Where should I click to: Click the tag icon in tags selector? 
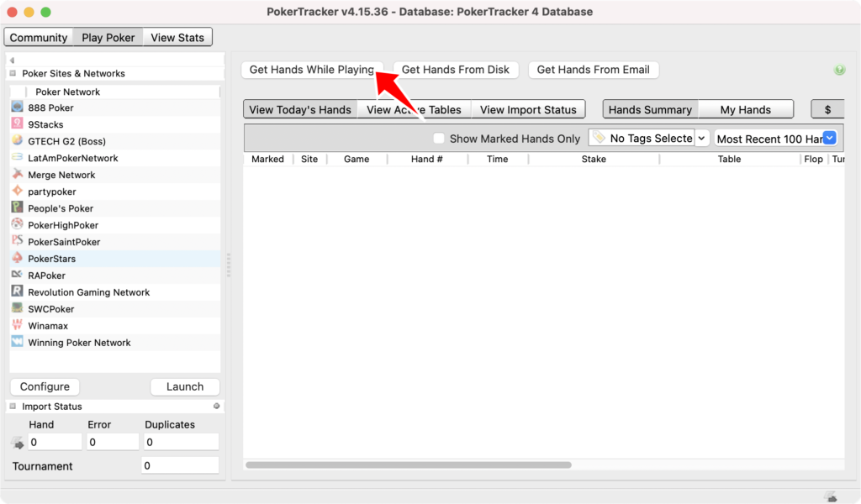pos(599,137)
